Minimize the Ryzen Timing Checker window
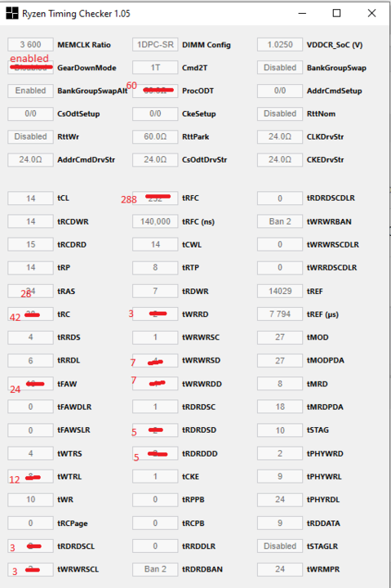The width and height of the screenshot is (391, 588). tap(302, 14)
